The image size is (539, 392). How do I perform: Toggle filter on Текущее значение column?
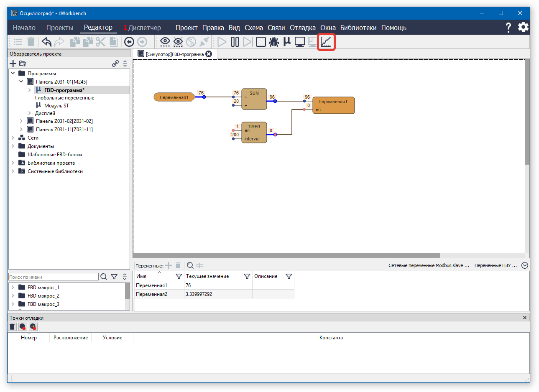247,276
